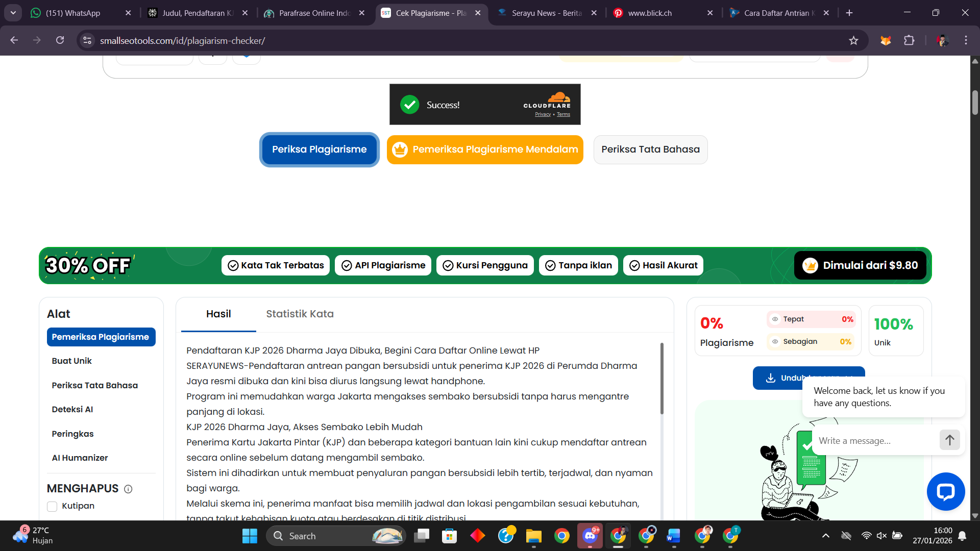Click the results text scrollbar
The height and width of the screenshot is (551, 980).
click(661, 378)
